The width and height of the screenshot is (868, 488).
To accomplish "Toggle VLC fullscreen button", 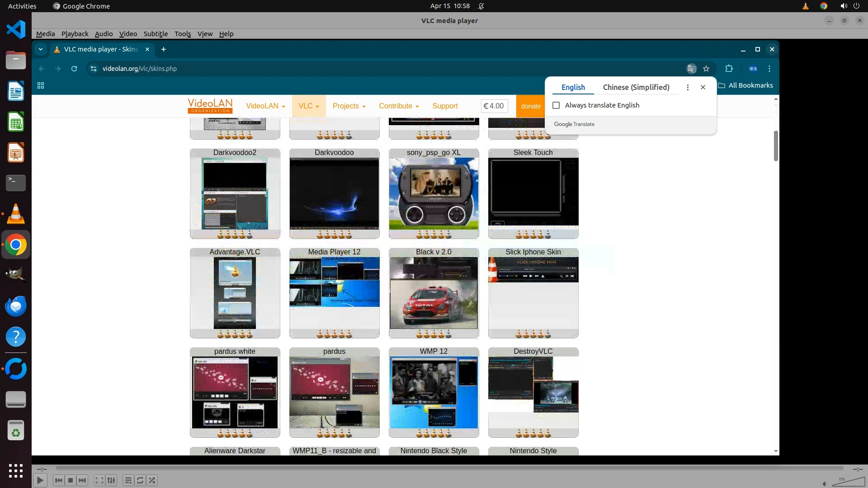I will [x=99, y=480].
